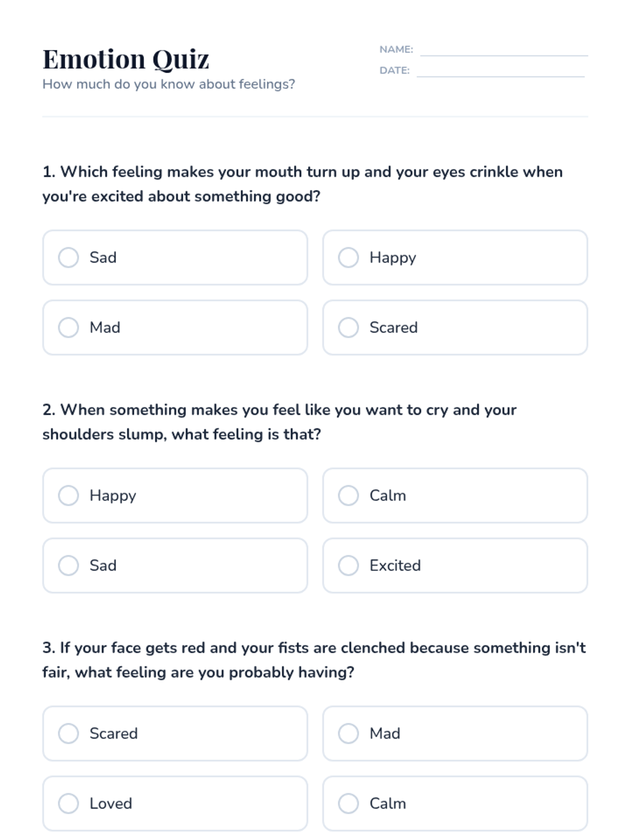This screenshot has width=630, height=840.
Task: Click question 3 text about clenched fists
Action: pos(314,659)
